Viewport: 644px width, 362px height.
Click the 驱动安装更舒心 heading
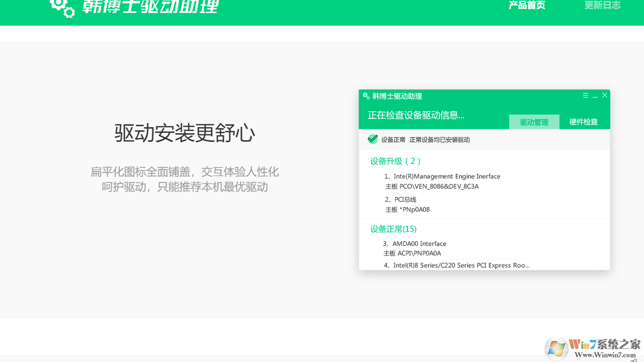pyautogui.click(x=185, y=133)
